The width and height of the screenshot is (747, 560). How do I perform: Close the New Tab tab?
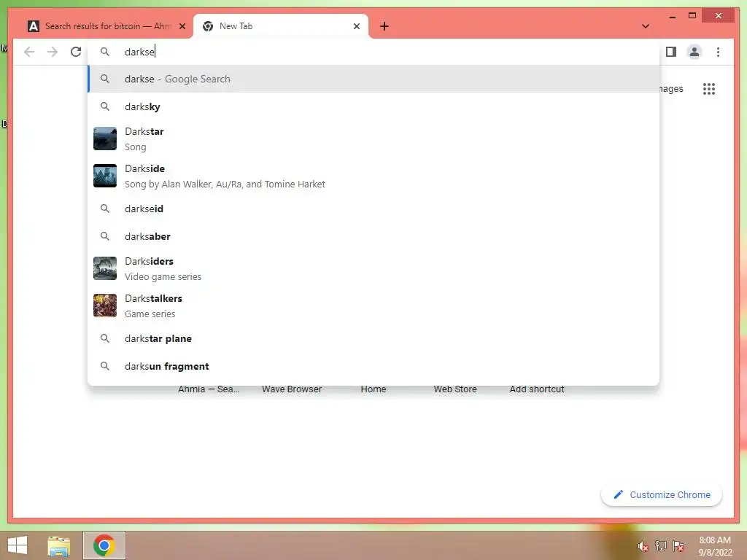pos(356,26)
